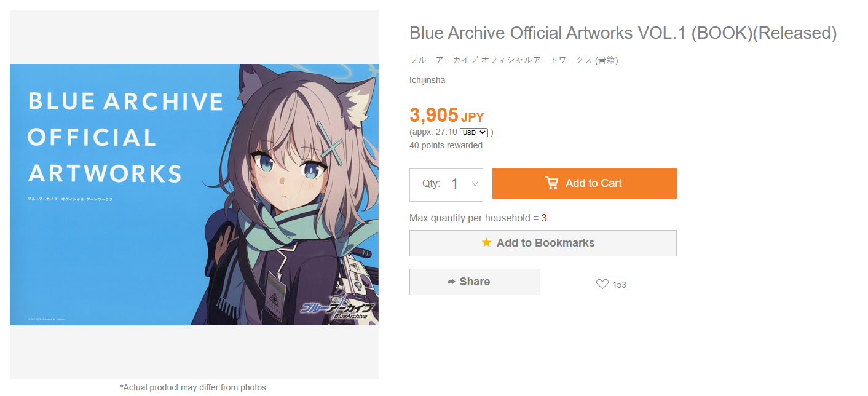Click the gold star bookmark icon

486,242
